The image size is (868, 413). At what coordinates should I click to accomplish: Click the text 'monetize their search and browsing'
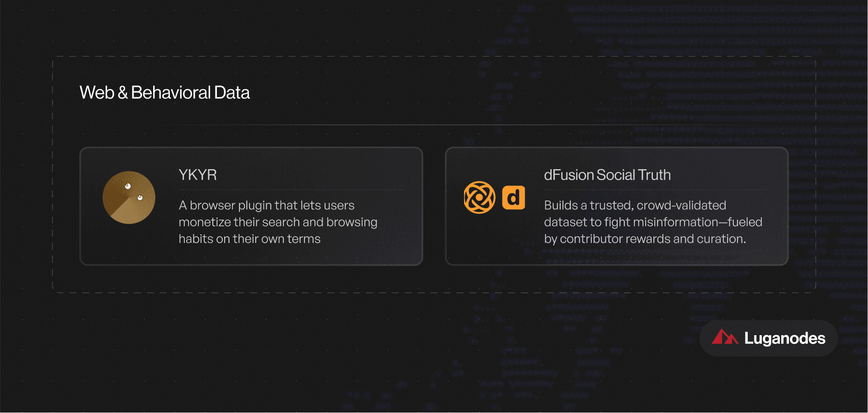[x=278, y=222]
